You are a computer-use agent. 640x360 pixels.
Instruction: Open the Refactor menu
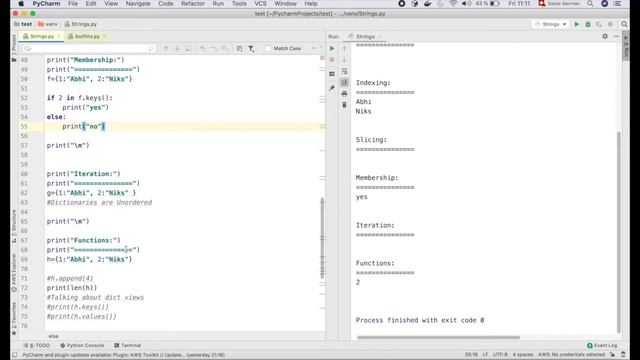[x=193, y=4]
